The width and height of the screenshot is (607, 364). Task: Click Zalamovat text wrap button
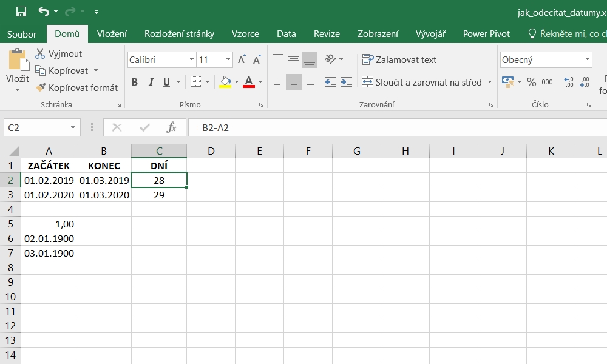point(399,60)
